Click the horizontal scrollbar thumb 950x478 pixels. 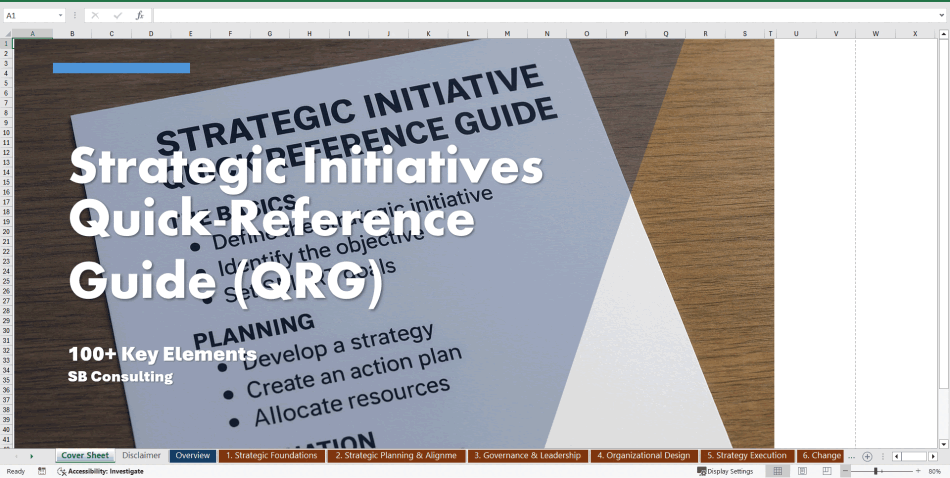(914, 456)
